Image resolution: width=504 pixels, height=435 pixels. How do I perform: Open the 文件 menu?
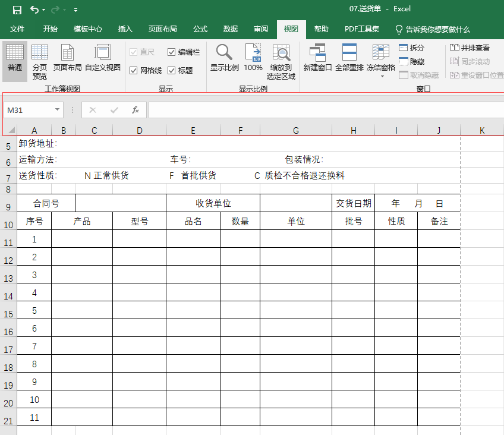[17, 29]
